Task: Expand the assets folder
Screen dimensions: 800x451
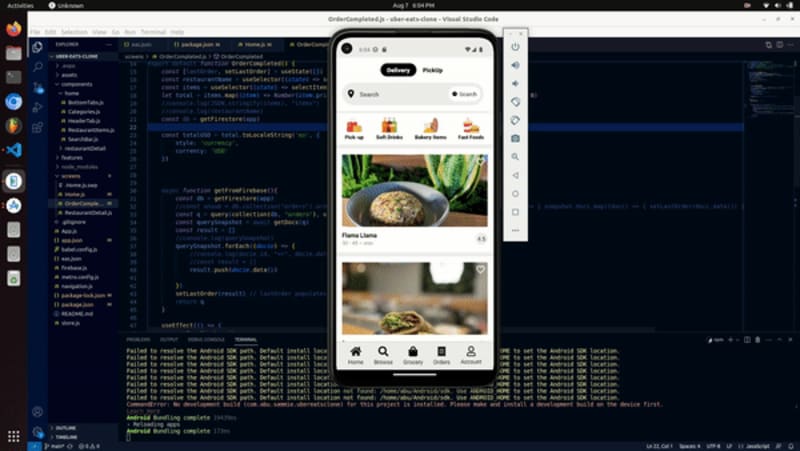Action: (69, 75)
